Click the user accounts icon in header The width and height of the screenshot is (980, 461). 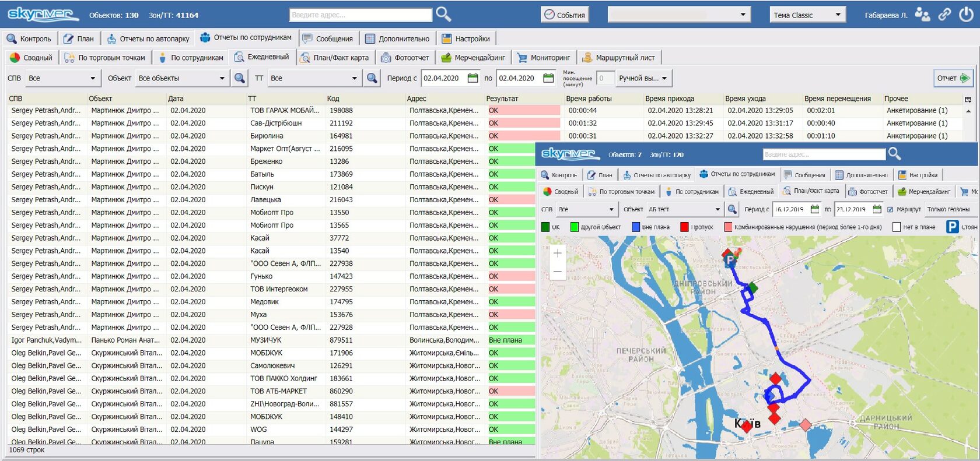pos(922,15)
